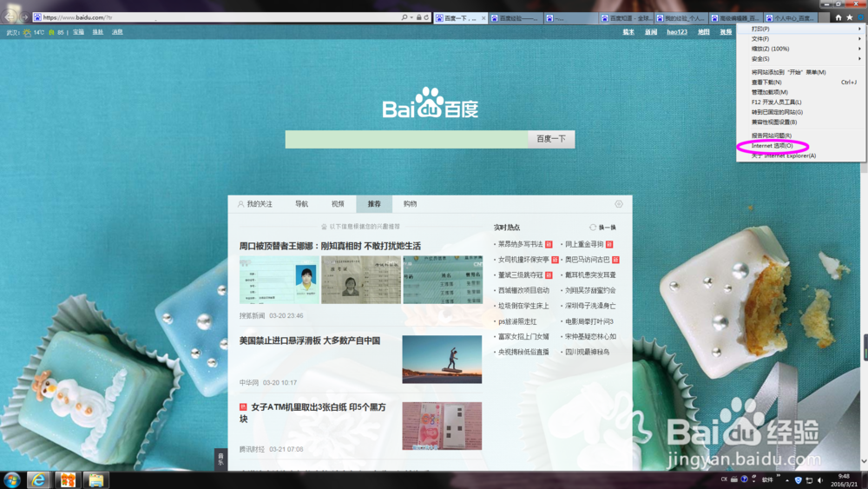This screenshot has width=868, height=489.
Task: Click the IE Tools gear icon
Action: tap(861, 17)
